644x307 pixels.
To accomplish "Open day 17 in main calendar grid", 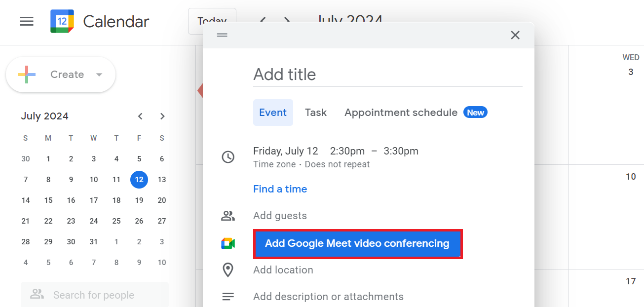I will [x=631, y=281].
